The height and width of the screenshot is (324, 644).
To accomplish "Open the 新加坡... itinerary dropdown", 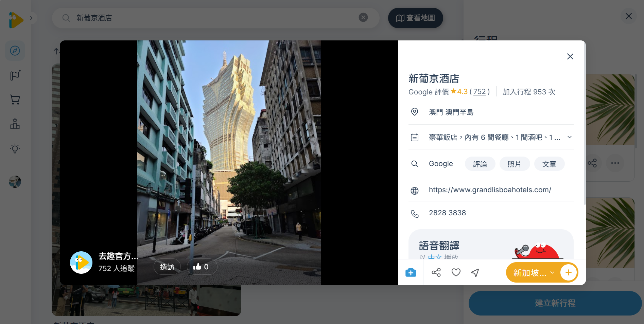I will [x=534, y=273].
